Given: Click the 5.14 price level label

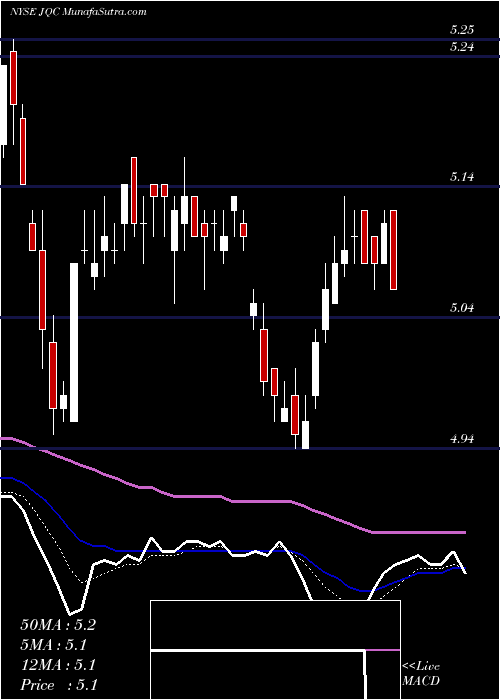Looking at the screenshot, I should [462, 177].
